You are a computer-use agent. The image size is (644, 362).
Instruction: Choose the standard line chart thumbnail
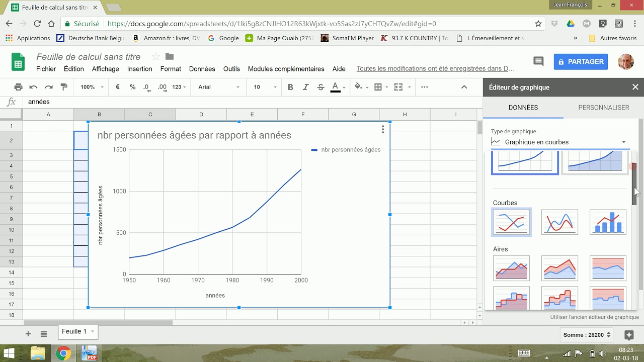coord(511,222)
